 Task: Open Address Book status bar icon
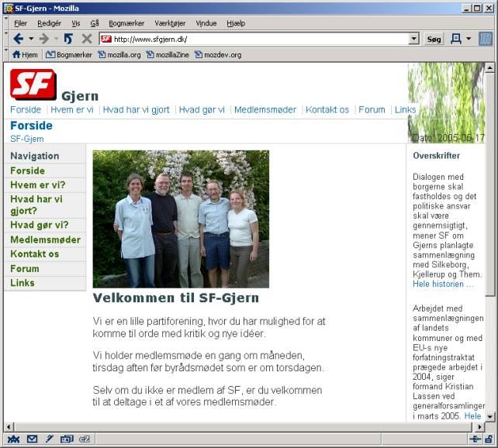(67, 439)
